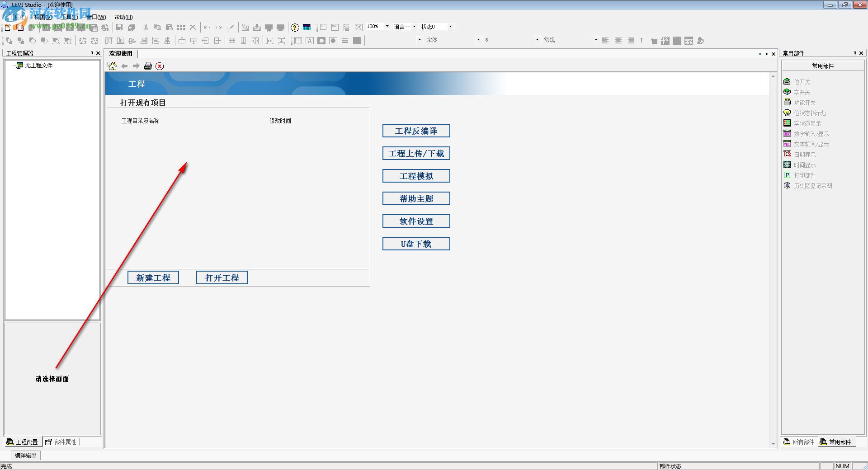
Task: Click the Save floppy disk icon
Action: (x=119, y=27)
